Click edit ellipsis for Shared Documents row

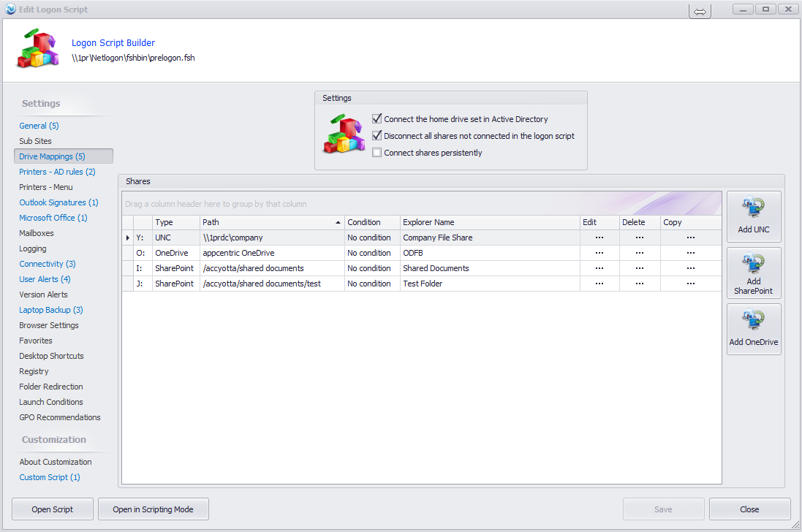[x=599, y=268]
